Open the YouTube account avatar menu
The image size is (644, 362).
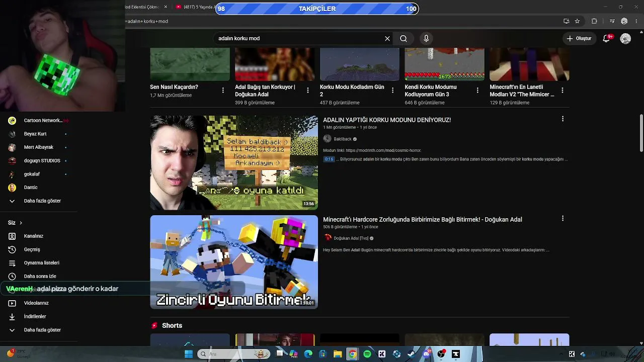pyautogui.click(x=625, y=38)
